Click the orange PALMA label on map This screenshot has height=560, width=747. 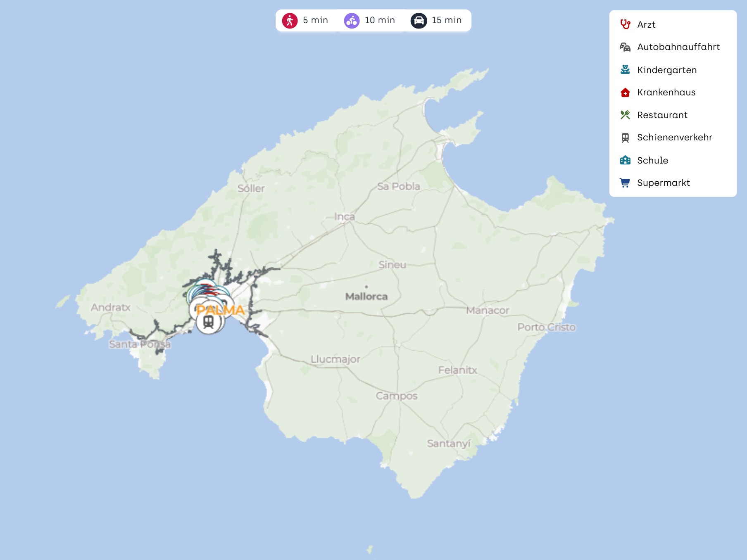tap(221, 310)
